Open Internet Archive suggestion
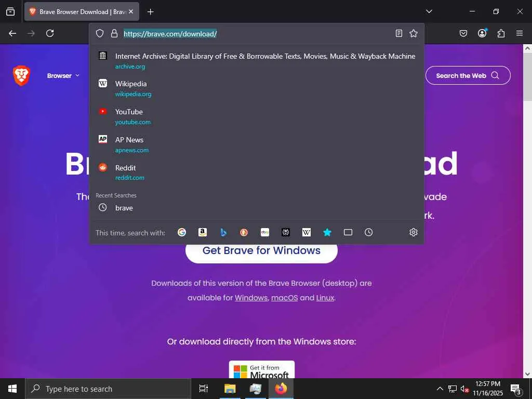532x399 pixels. point(257,61)
